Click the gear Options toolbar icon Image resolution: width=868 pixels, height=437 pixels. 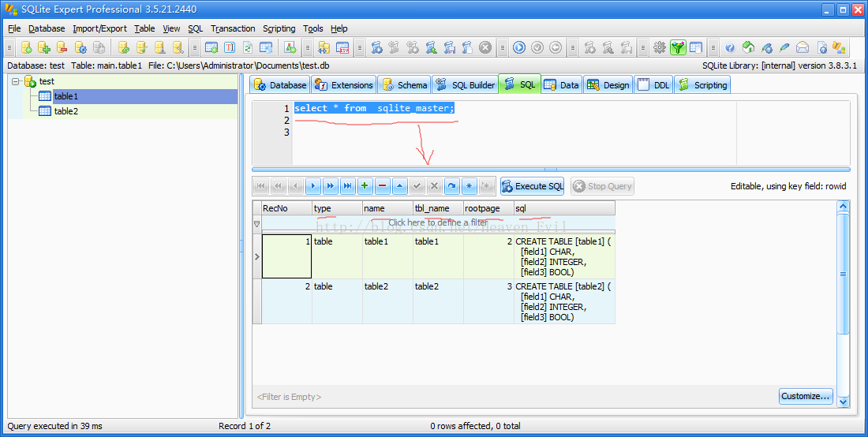(x=660, y=47)
